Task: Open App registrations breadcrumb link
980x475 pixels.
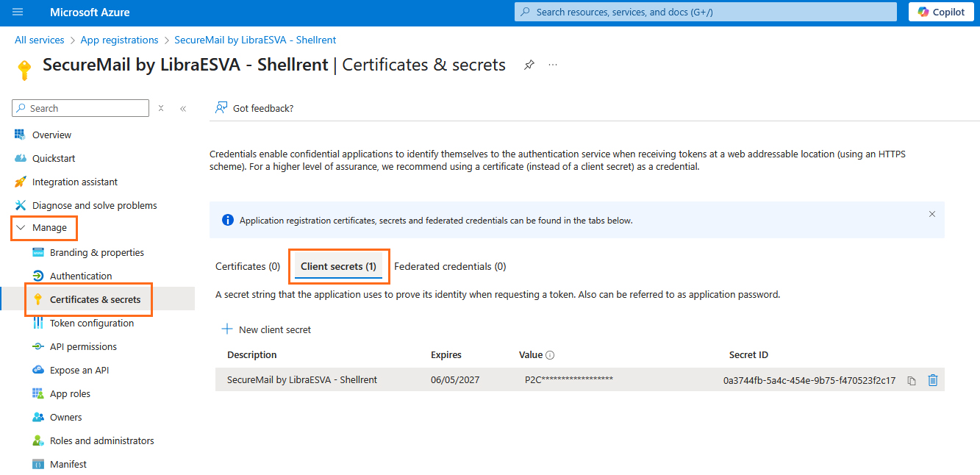Action: click(x=119, y=40)
